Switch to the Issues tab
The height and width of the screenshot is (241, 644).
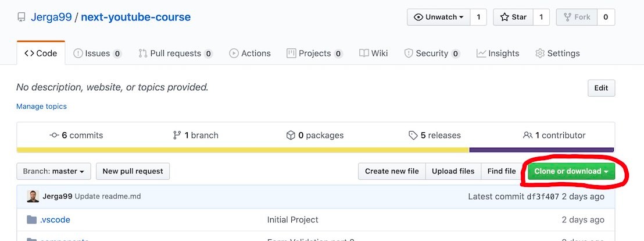coord(97,53)
